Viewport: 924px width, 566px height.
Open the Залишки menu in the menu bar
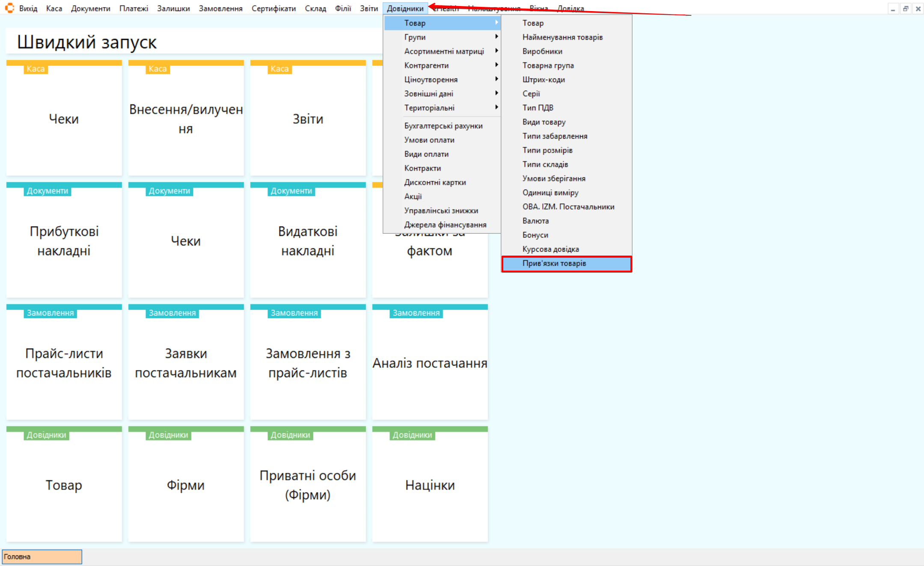point(173,8)
